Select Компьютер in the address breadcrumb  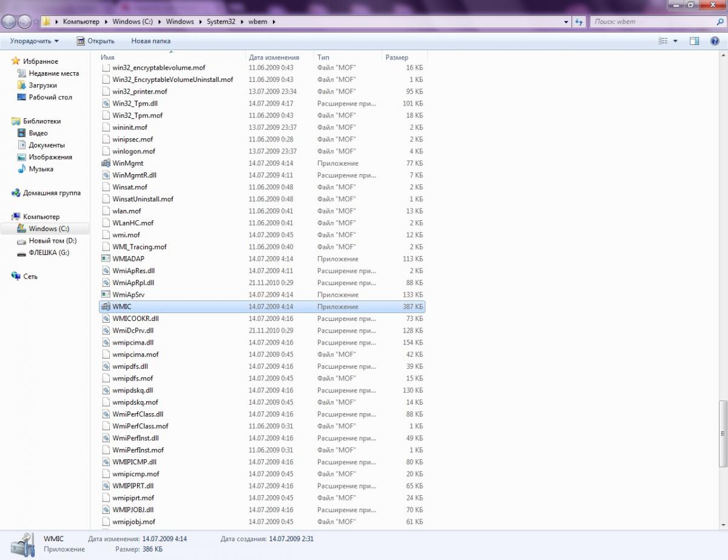(81, 21)
